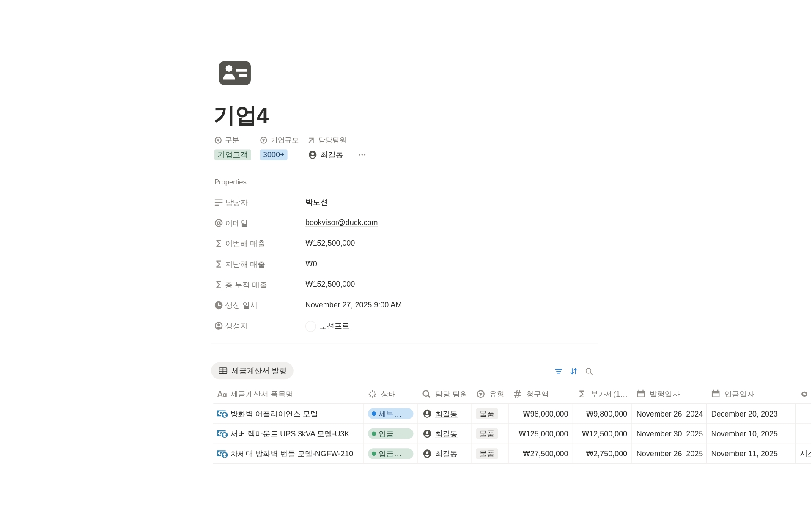This screenshot has height=507, width=812.
Task: Click the invoice icon of 서버 랙마운트 UPS row
Action: [x=222, y=434]
